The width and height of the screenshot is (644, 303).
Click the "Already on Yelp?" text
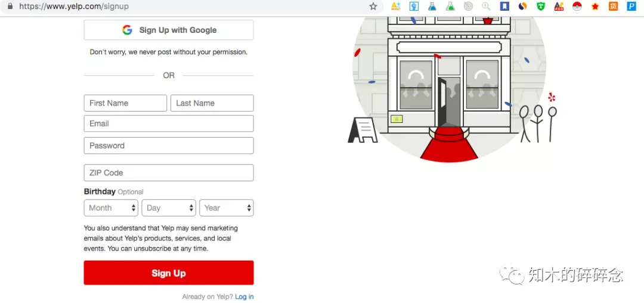208,296
